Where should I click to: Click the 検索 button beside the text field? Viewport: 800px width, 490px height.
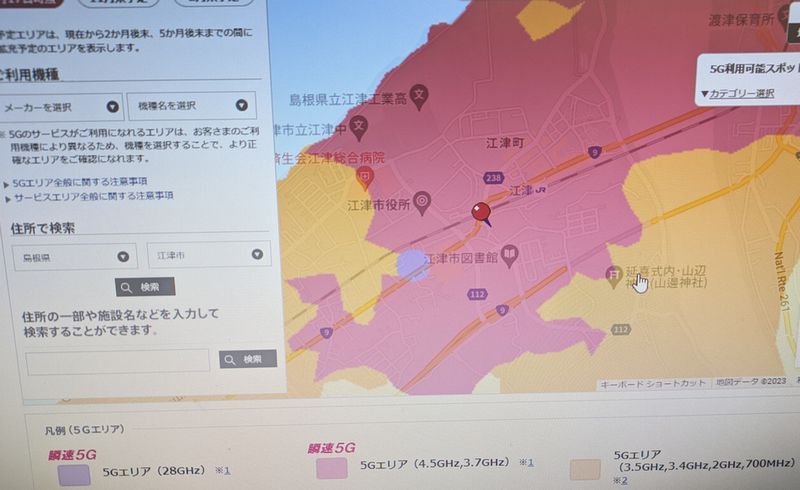[x=248, y=359]
